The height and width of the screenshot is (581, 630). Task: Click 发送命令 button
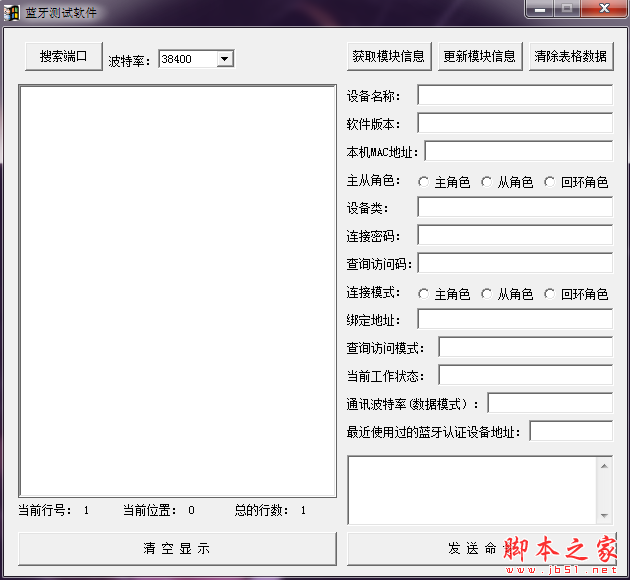pyautogui.click(x=481, y=549)
